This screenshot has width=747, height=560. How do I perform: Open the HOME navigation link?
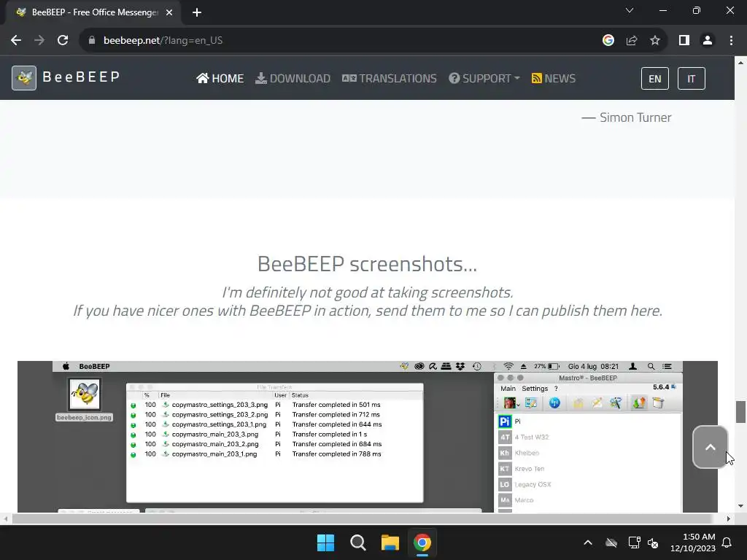[220, 79]
